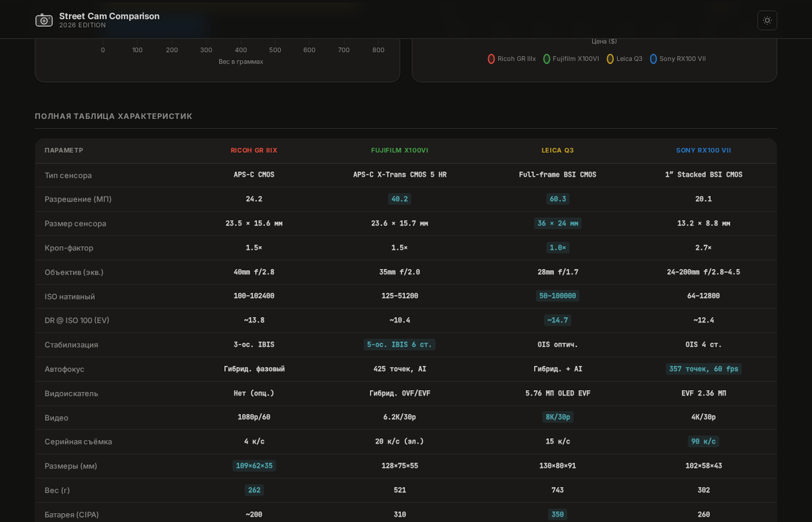Click the 90 к/с burst value
The image size is (812, 522).
click(704, 442)
